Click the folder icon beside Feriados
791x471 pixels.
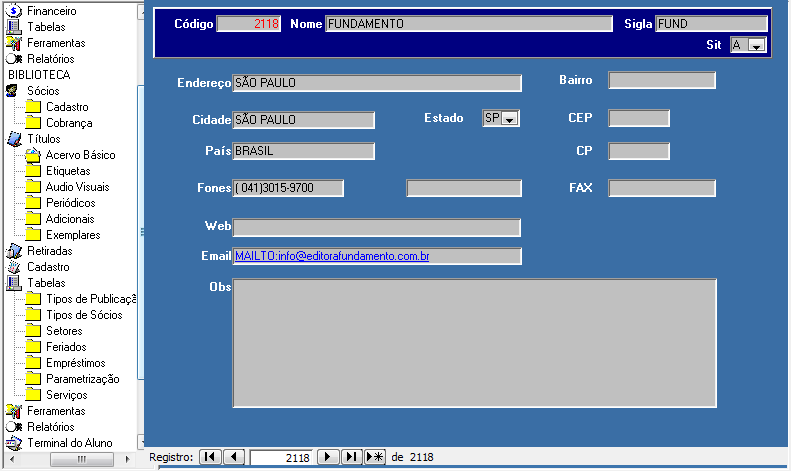[33, 347]
